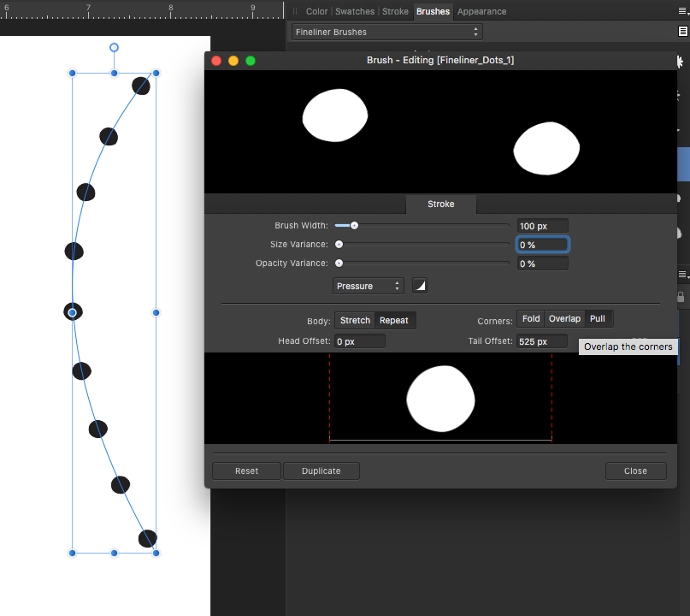Image resolution: width=690 pixels, height=616 pixels.
Task: Click the lock icon on the right edge
Action: (681, 297)
